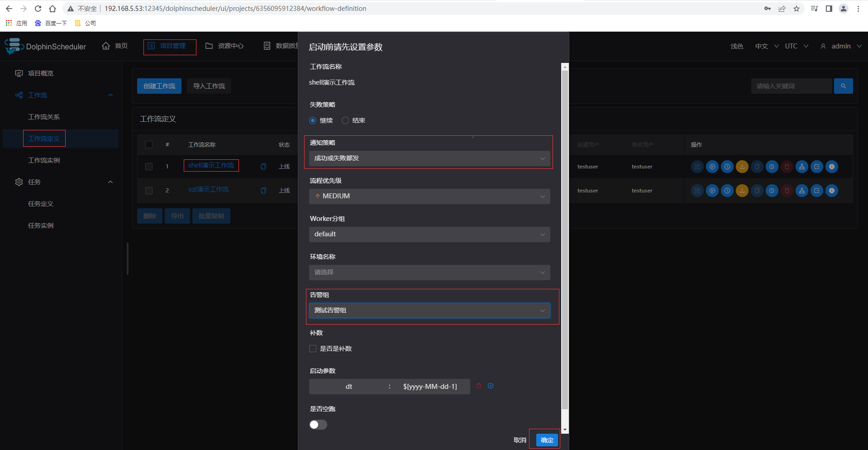
Task: Click 取消 to cancel the dialog
Action: pyautogui.click(x=520, y=440)
